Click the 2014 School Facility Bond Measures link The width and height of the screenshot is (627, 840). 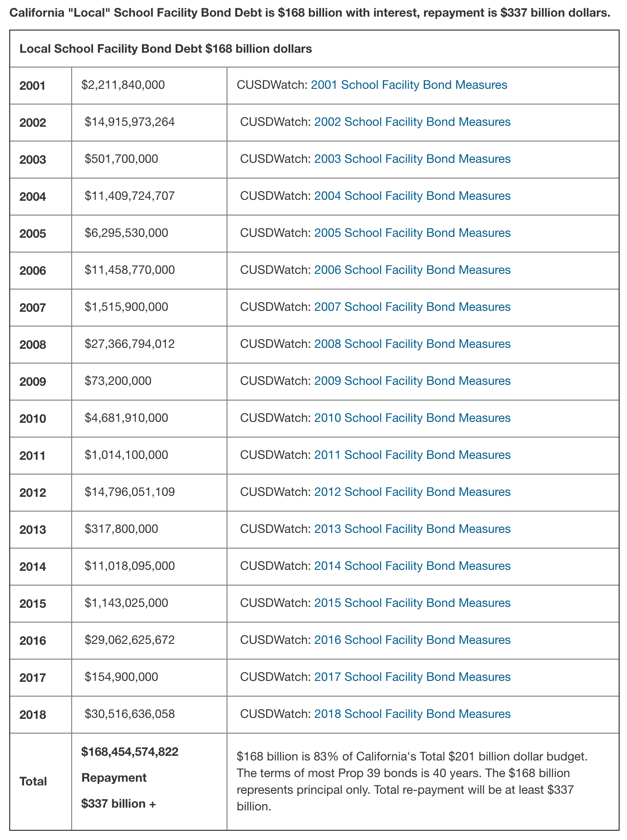[x=412, y=566]
